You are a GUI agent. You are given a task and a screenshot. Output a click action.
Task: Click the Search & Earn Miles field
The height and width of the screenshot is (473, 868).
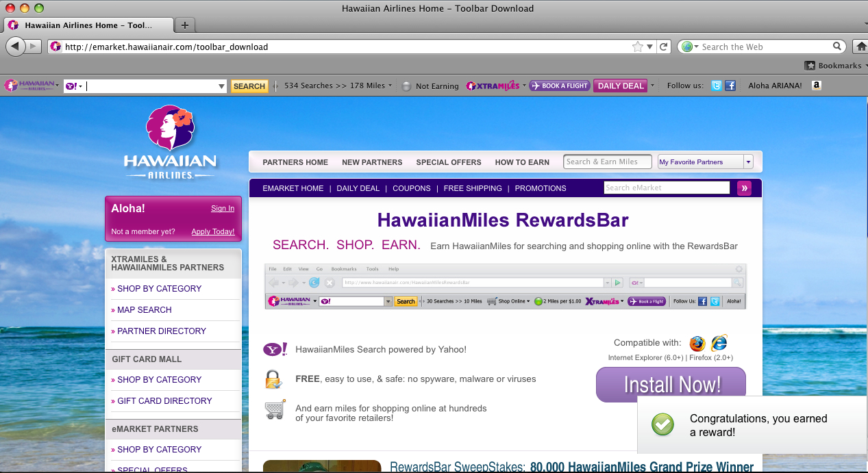click(x=608, y=162)
